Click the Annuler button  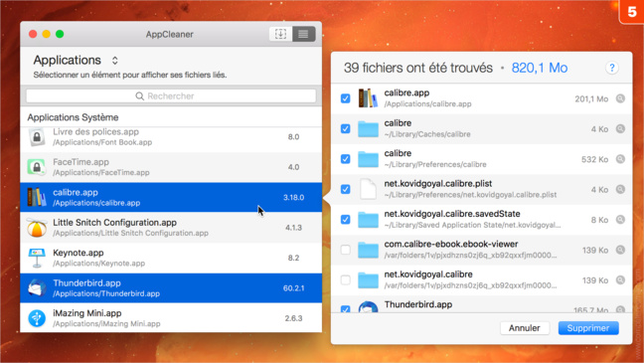pyautogui.click(x=525, y=328)
